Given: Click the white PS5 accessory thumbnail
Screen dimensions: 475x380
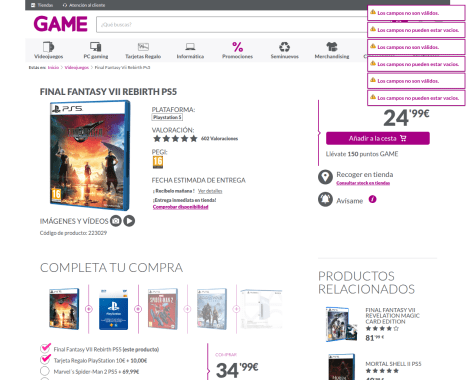Looking at the screenshot, I should click(261, 309).
